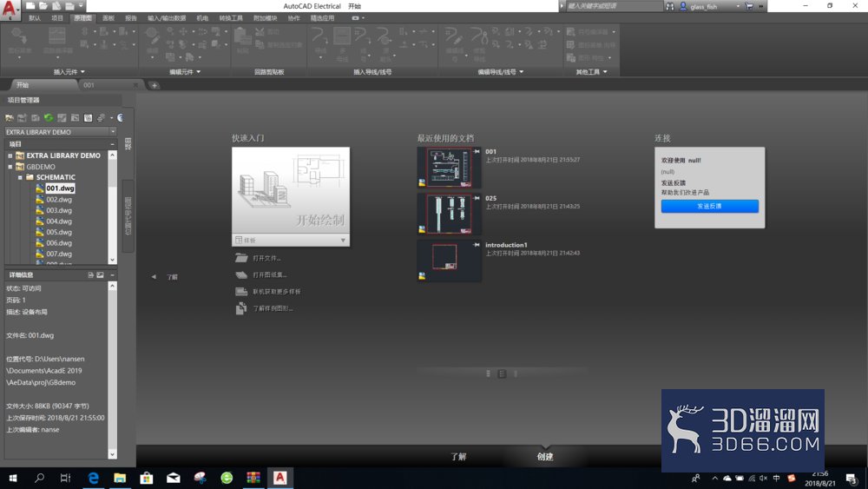Click the Plot icon in quick access toolbar

pyautogui.click(x=69, y=6)
